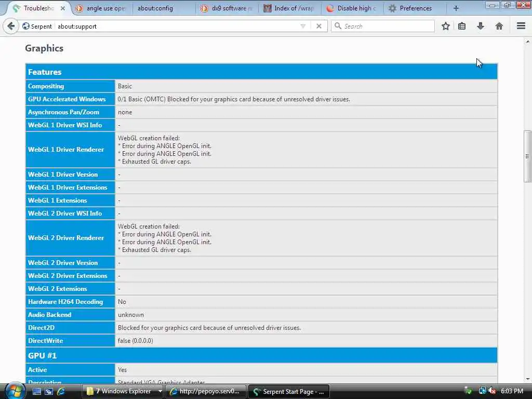Viewport: 532px width, 399px height.
Task: Bookmark this page with the star icon
Action: click(445, 26)
